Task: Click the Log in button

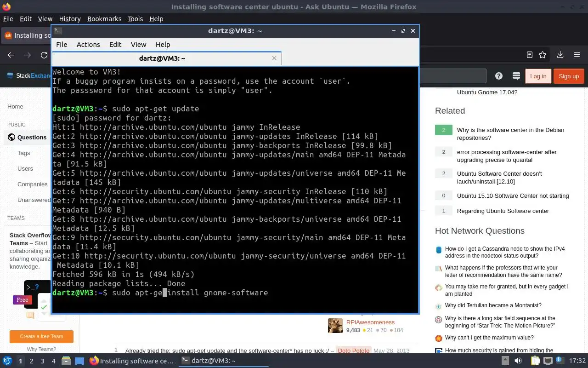Action: point(538,76)
